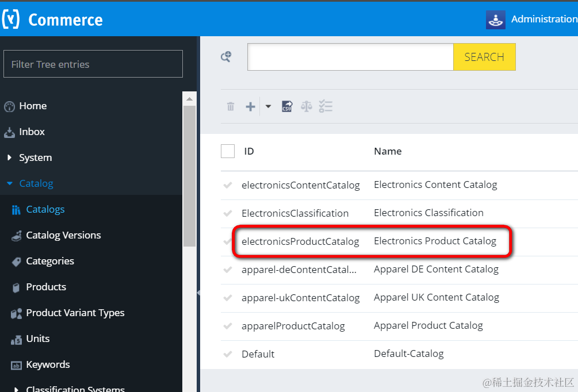Select Catalog Versions tree entry

(x=63, y=235)
